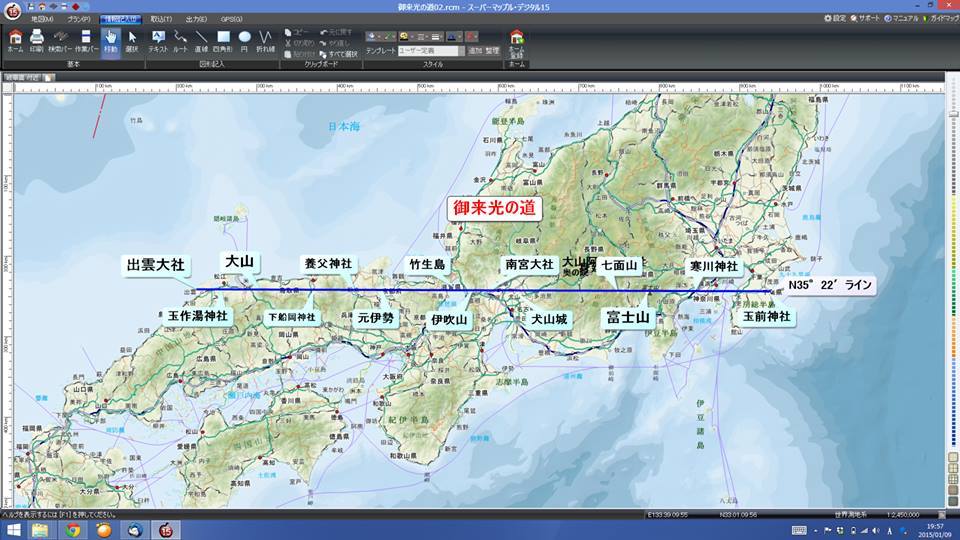The height and width of the screenshot is (540, 960).
Task: Select the 移動 (Move) hand tool
Action: pyautogui.click(x=110, y=40)
